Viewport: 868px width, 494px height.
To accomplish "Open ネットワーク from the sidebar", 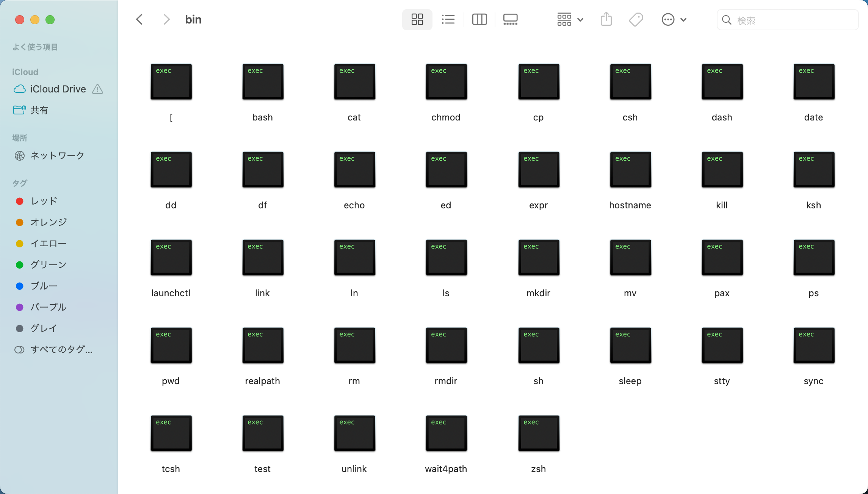I will pyautogui.click(x=57, y=155).
